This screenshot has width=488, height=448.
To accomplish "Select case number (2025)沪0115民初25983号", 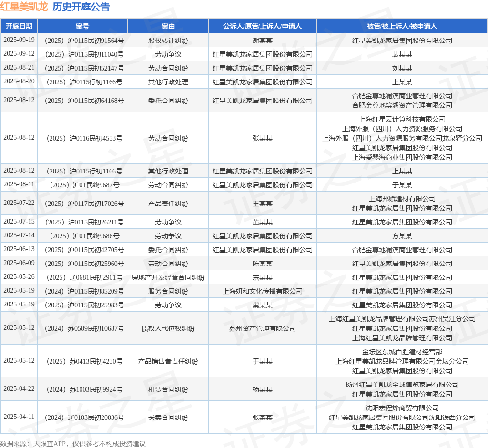I will [82, 305].
